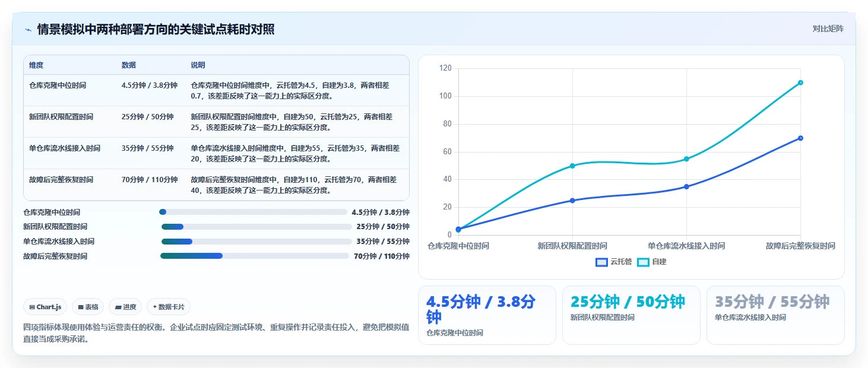868x368 pixels.
Task: Open the 25分钟 / 50分钟 data card
Action: pyautogui.click(x=631, y=315)
